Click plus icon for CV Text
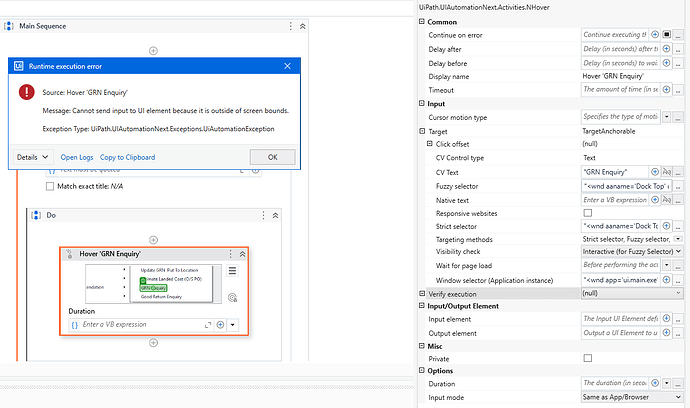Image resolution: width=690 pixels, height=408 pixels. [x=655, y=172]
